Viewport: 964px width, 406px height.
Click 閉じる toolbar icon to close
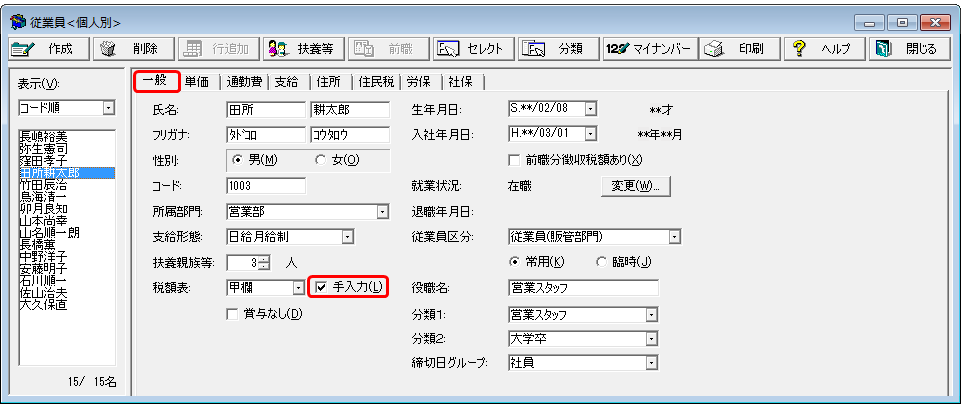[884, 48]
